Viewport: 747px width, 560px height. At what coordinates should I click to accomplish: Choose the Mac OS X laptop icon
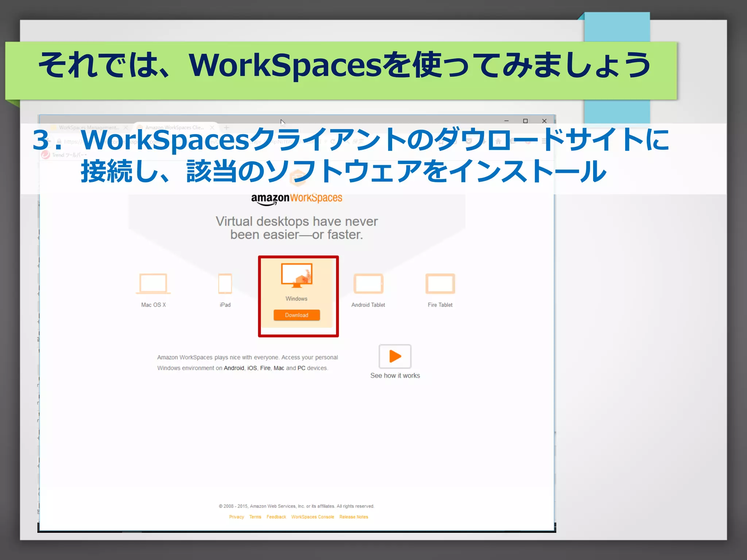pyautogui.click(x=153, y=284)
